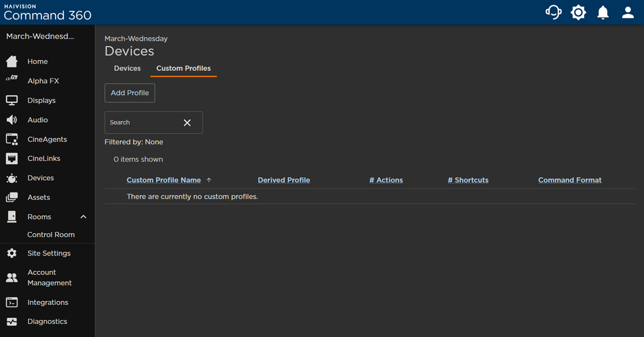Image resolution: width=644 pixels, height=337 pixels.
Task: Open CineAgents menu item
Action: tap(47, 140)
